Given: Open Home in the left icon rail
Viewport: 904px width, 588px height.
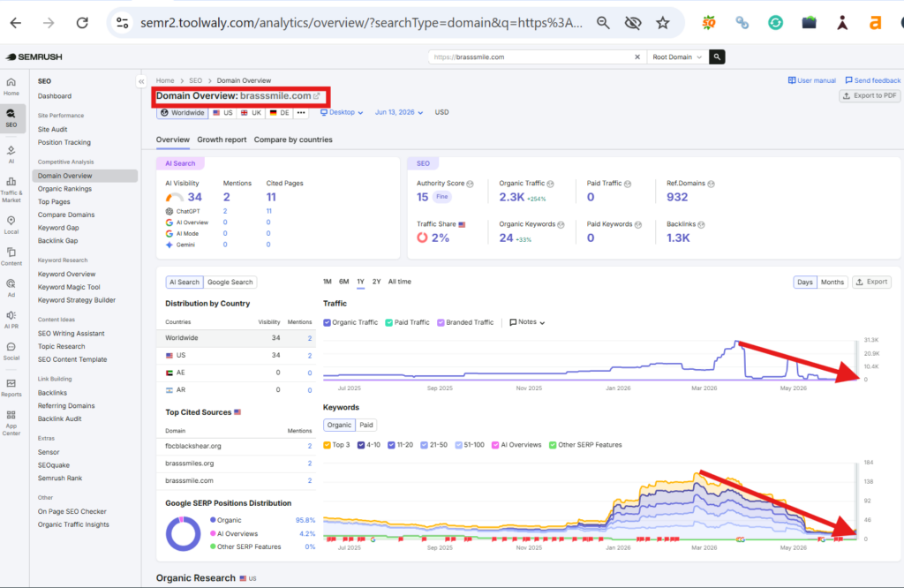Looking at the screenshot, I should [11, 87].
